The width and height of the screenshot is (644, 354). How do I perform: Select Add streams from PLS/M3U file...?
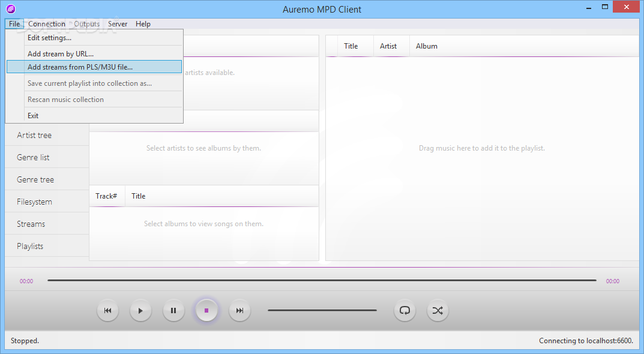coord(94,67)
